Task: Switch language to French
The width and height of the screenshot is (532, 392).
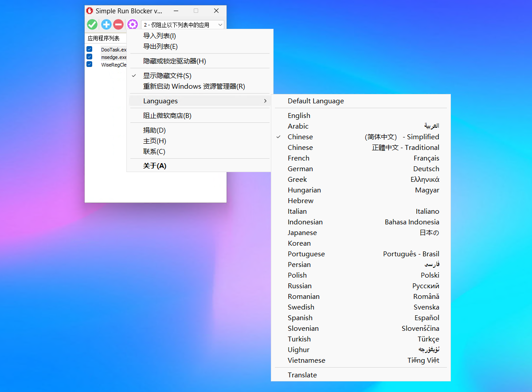Action: tap(361, 158)
